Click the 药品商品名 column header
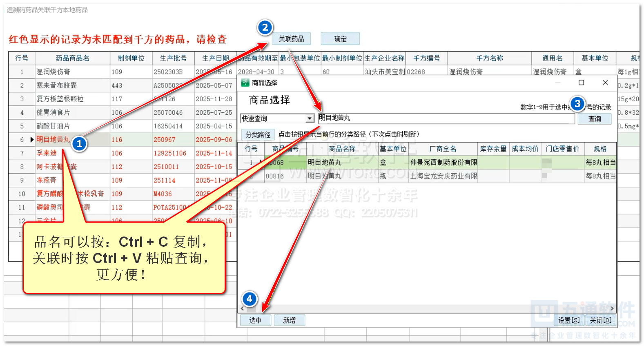 (x=72, y=58)
